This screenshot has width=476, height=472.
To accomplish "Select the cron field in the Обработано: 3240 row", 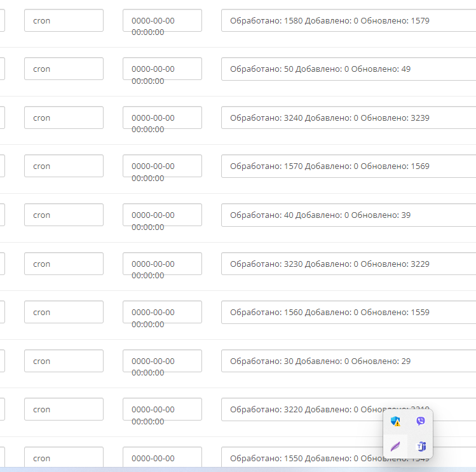I will [64, 118].
